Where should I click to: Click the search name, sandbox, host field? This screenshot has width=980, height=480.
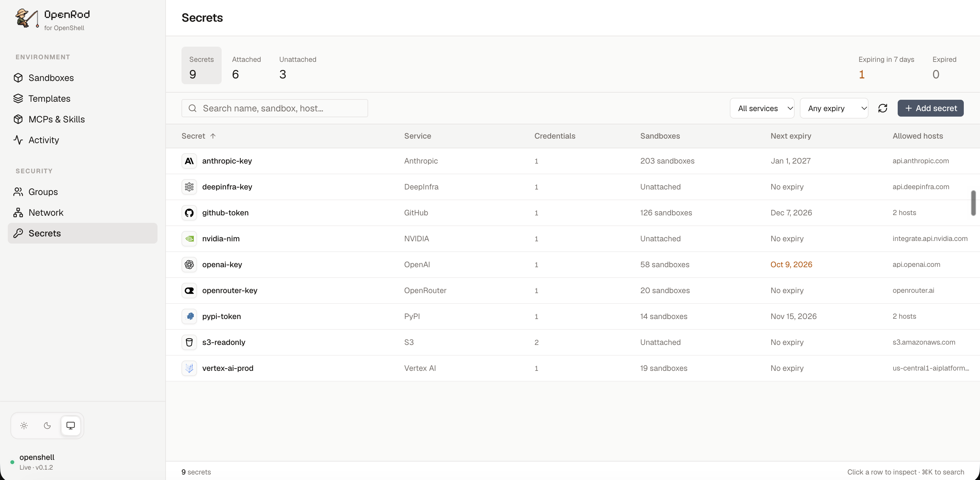tap(275, 109)
